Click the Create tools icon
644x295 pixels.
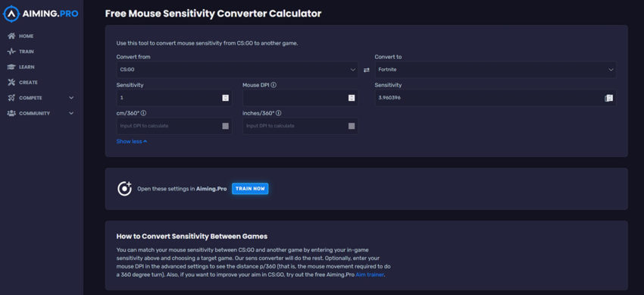(x=11, y=83)
